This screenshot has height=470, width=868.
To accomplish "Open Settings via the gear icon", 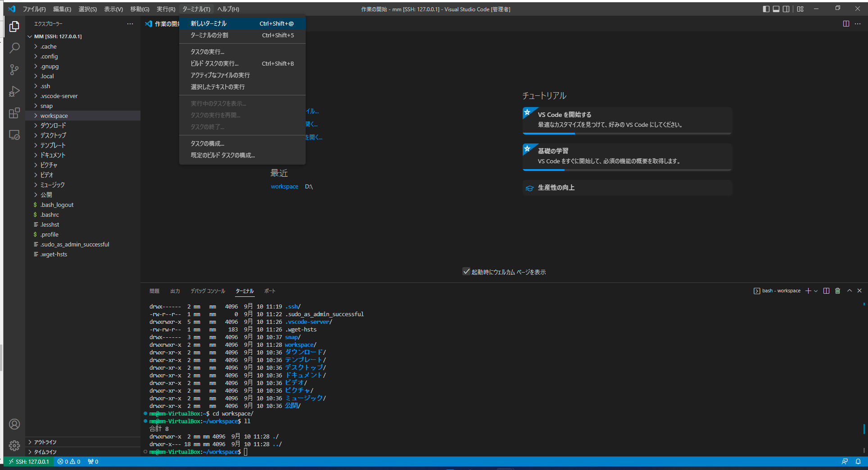I will point(15,446).
